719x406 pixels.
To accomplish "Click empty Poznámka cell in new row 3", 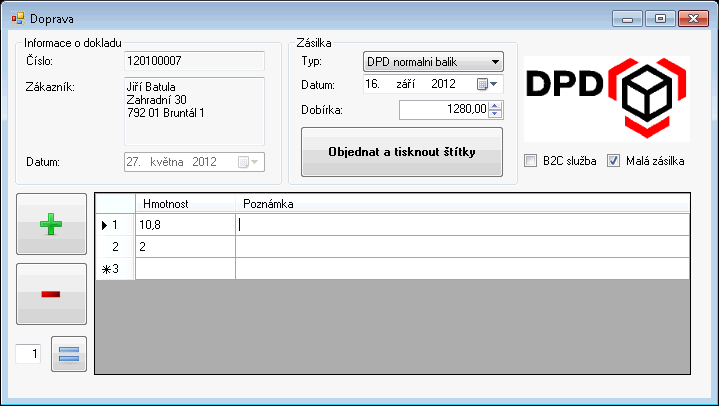I will pos(463,269).
